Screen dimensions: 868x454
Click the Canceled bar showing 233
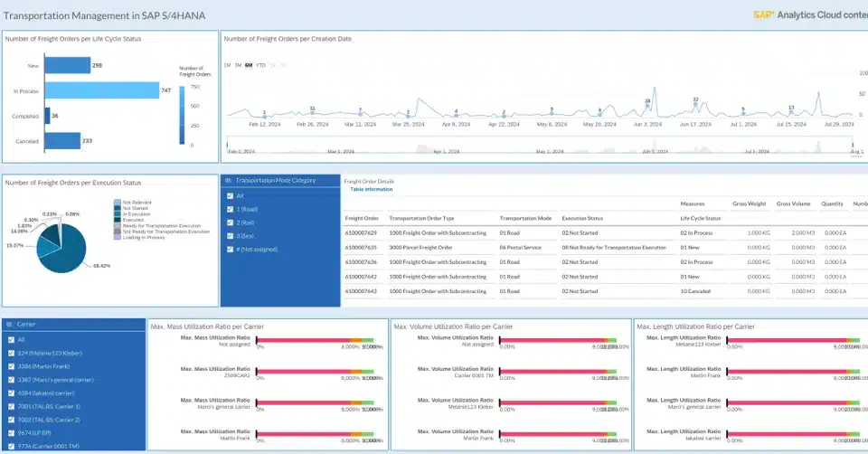pos(62,140)
